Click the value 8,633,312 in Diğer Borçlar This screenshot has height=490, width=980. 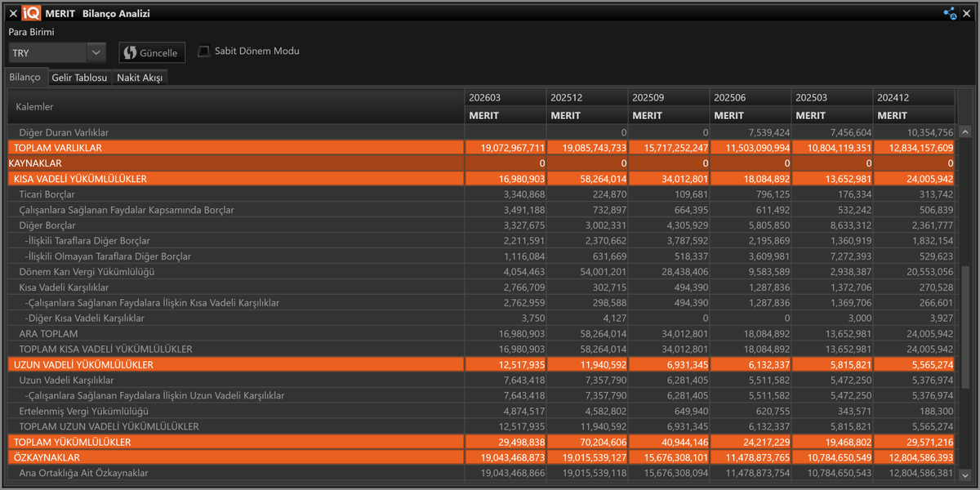(849, 225)
